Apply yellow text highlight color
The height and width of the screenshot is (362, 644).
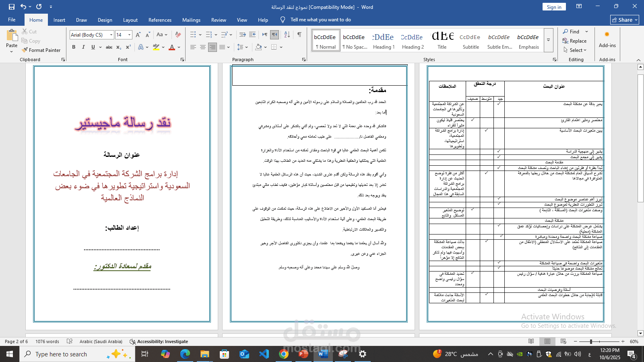tap(156, 47)
